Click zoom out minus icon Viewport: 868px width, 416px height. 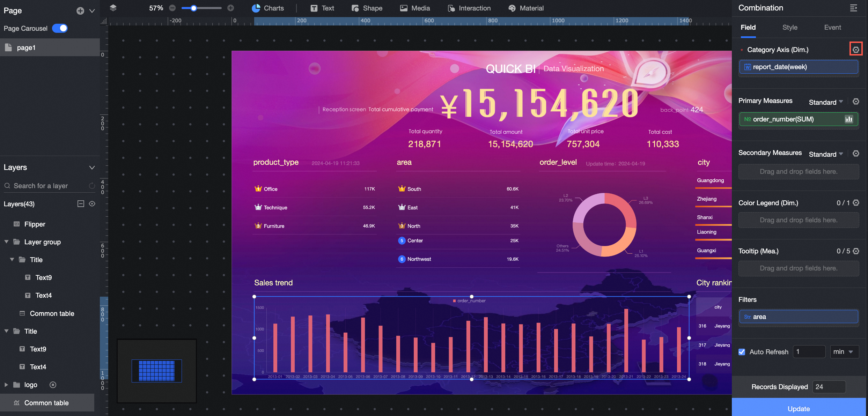172,8
